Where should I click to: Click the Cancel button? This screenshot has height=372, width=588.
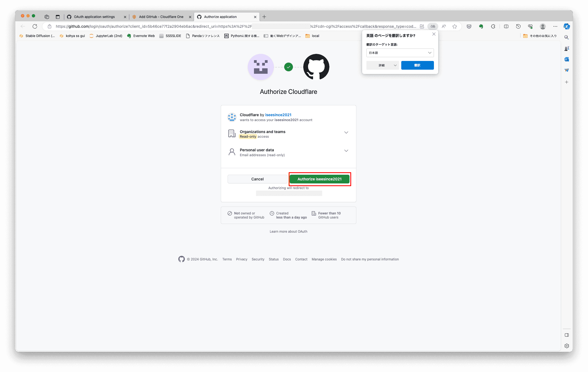pyautogui.click(x=257, y=179)
